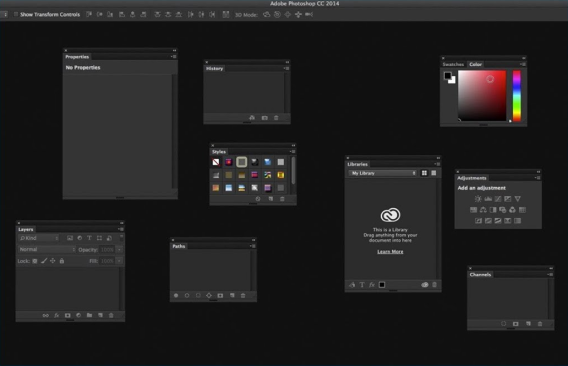Clear style in Styles panel footer
Image resolution: width=568 pixels, height=366 pixels.
[258, 199]
